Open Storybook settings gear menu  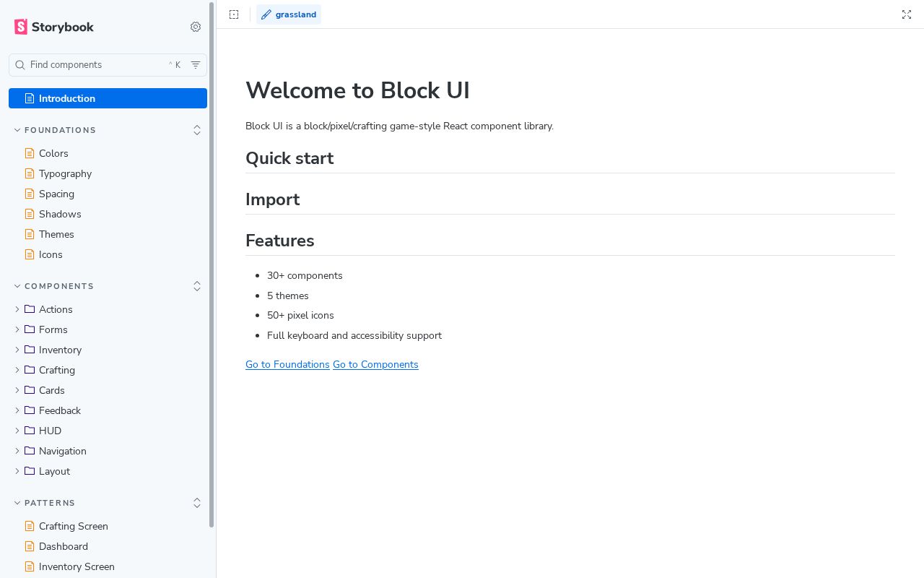point(196,27)
